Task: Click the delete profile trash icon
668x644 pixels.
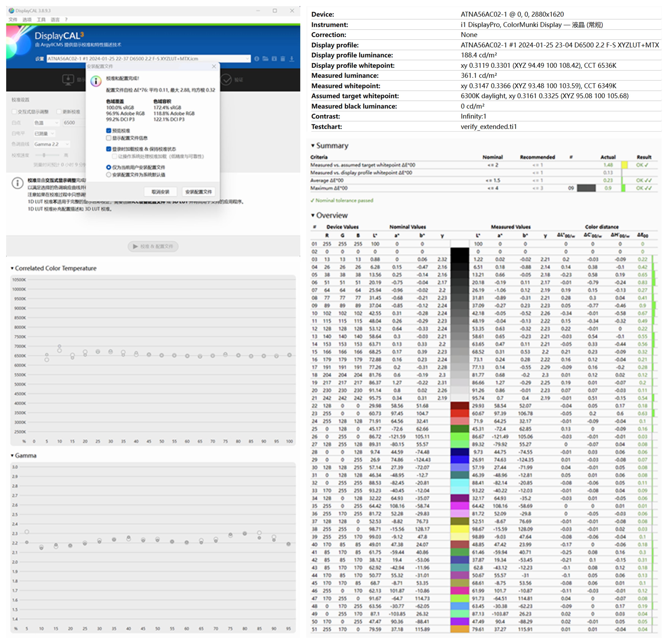Action: tap(283, 59)
